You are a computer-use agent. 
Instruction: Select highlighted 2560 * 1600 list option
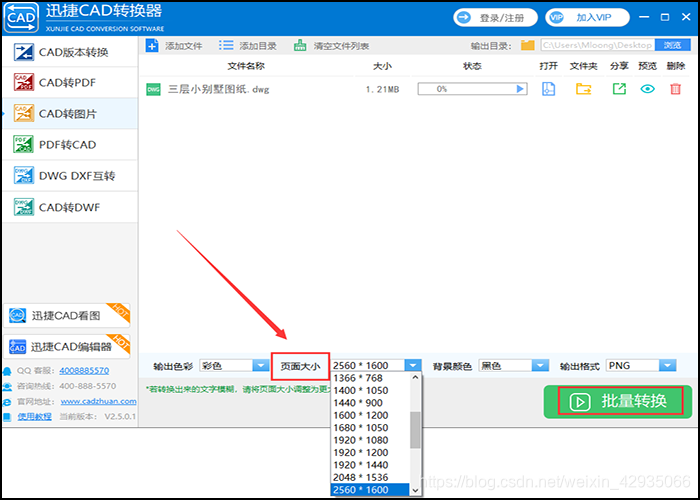coord(370,490)
